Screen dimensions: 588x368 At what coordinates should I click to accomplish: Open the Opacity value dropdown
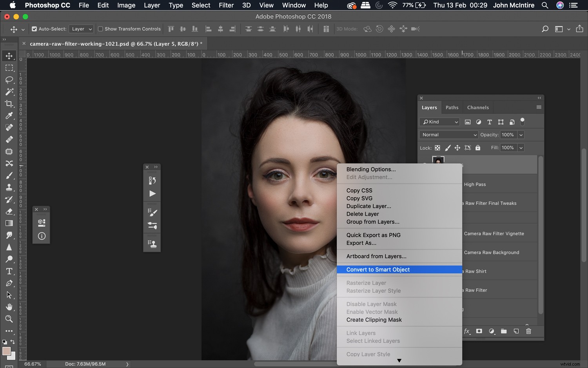click(521, 135)
